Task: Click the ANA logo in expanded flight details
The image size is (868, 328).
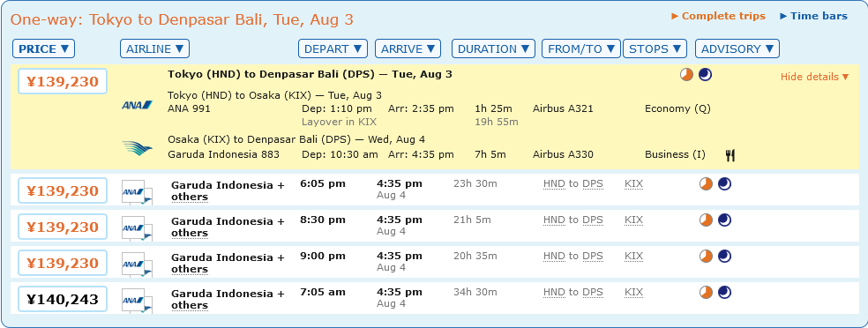Action: tap(137, 105)
